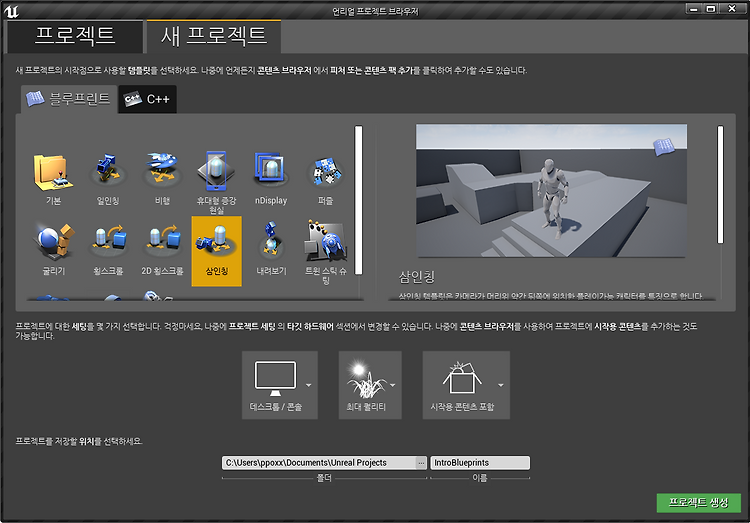750x523 pixels.
Task: Open the 데스크톱 / 콘솔 hardware dropdown
Action: (279, 385)
